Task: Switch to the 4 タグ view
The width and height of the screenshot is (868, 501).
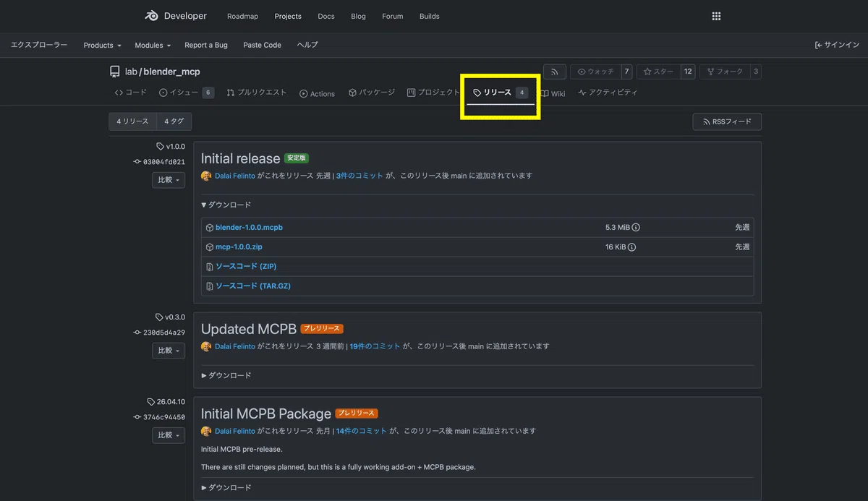Action: (174, 121)
